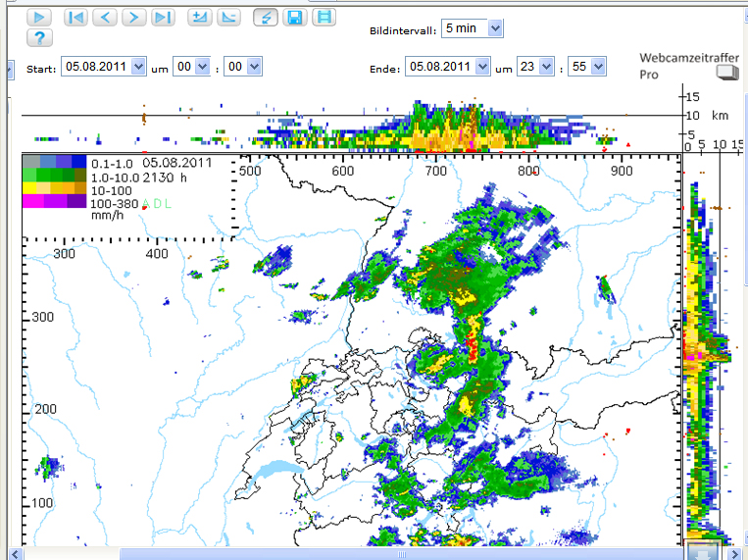Open the Start date dropdown
Screen dimensions: 748x560
coord(103,66)
